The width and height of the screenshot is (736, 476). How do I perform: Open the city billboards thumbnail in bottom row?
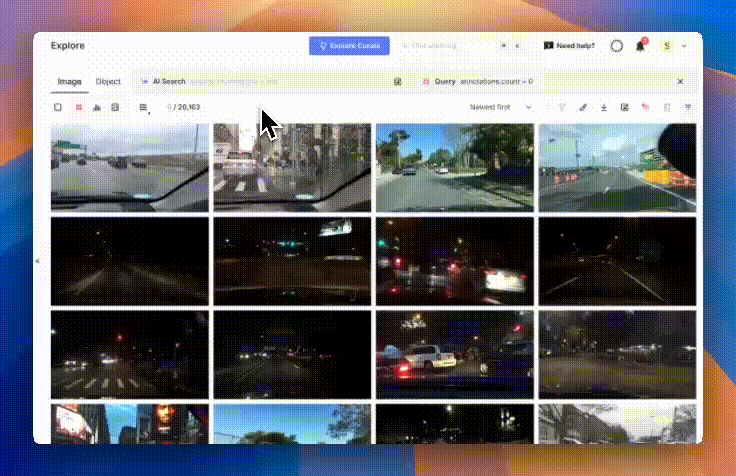coord(130,424)
